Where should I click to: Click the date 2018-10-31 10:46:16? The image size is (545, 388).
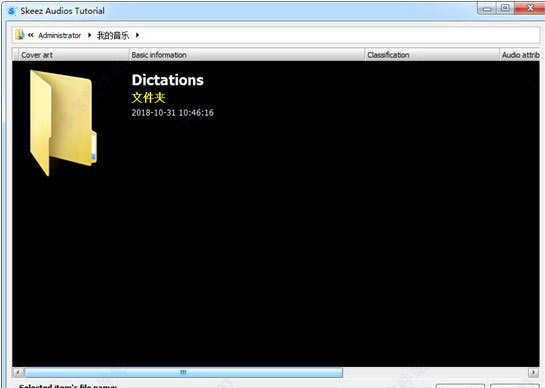[x=172, y=113]
